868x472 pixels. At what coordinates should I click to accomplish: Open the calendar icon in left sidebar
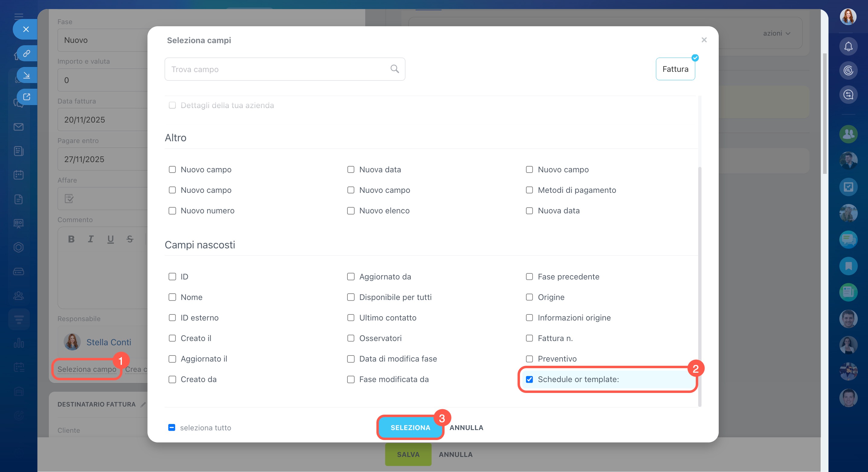18,175
